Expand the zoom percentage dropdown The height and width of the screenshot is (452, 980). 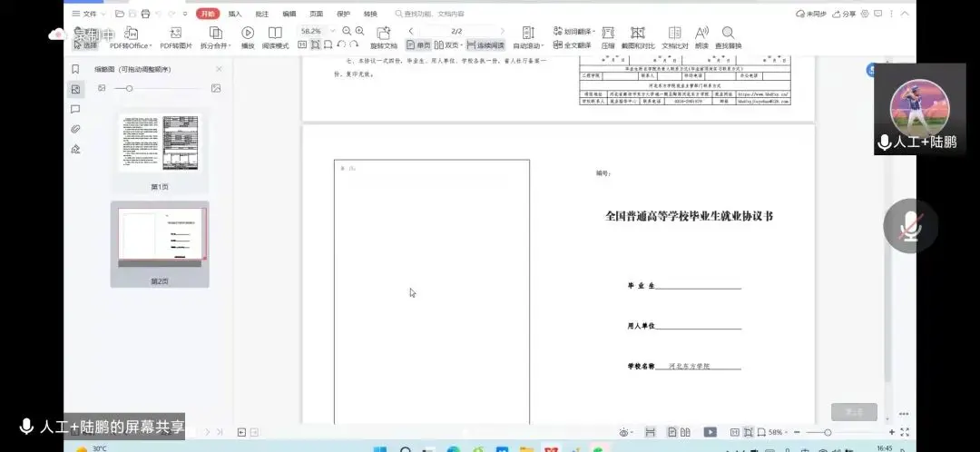(332, 31)
